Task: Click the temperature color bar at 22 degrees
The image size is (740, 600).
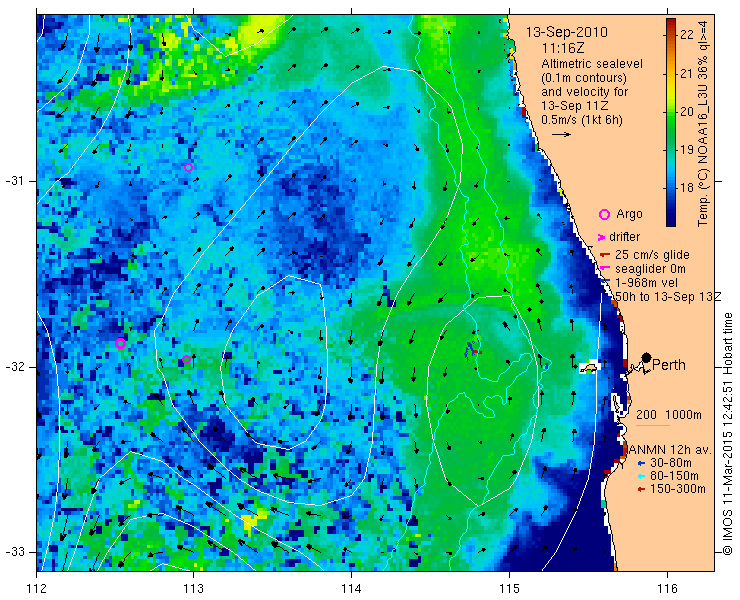Action: [x=671, y=34]
